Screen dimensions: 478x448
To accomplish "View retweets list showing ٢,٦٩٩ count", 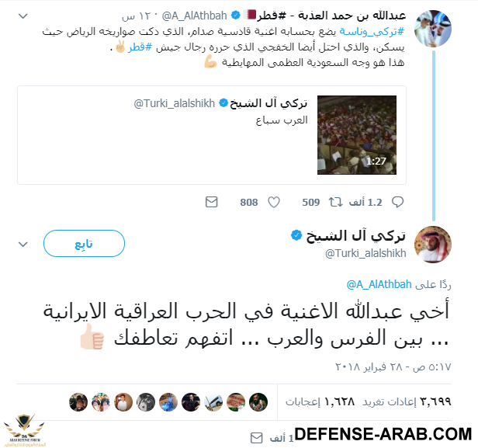I will 407,401.
